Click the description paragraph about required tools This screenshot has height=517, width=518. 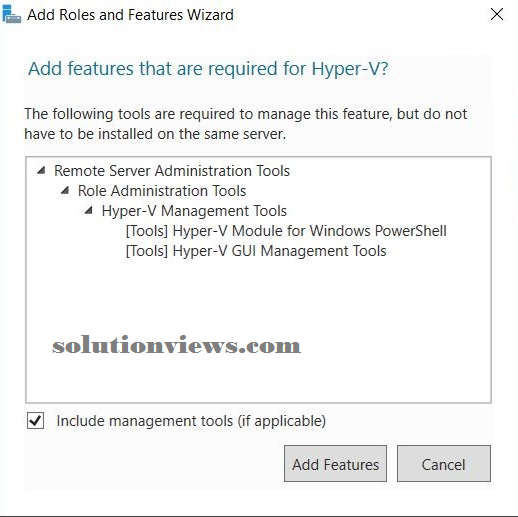tap(246, 124)
